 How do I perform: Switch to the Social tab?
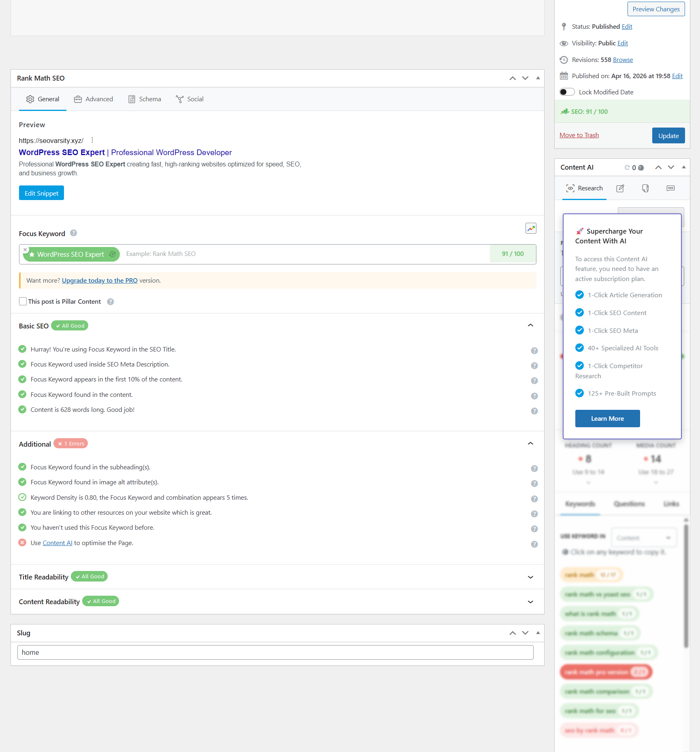pos(189,99)
